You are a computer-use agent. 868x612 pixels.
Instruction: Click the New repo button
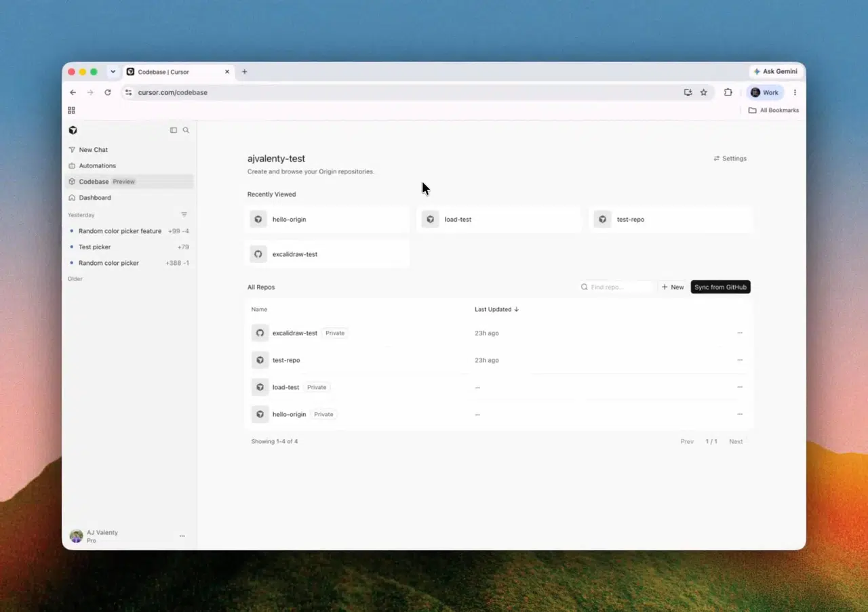673,287
